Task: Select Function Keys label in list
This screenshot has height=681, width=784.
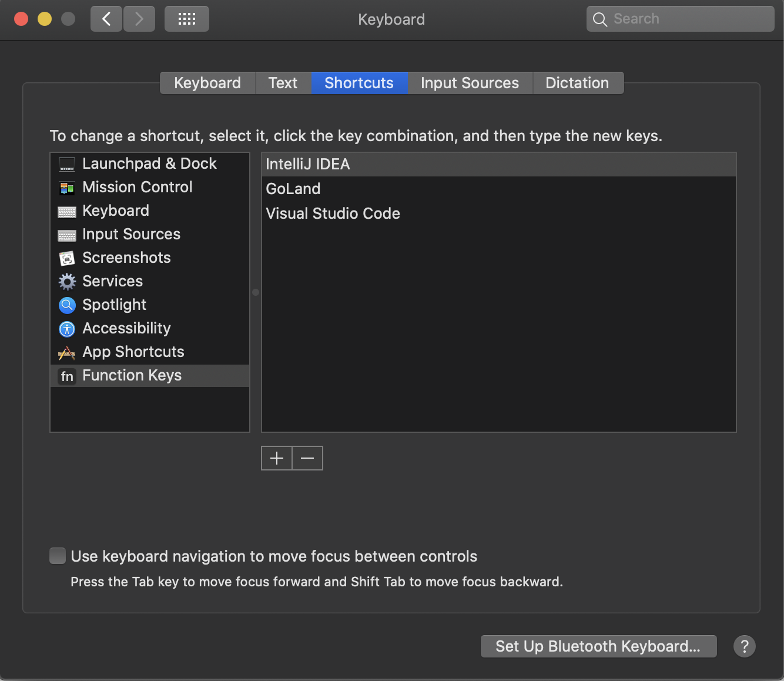Action: tap(132, 375)
